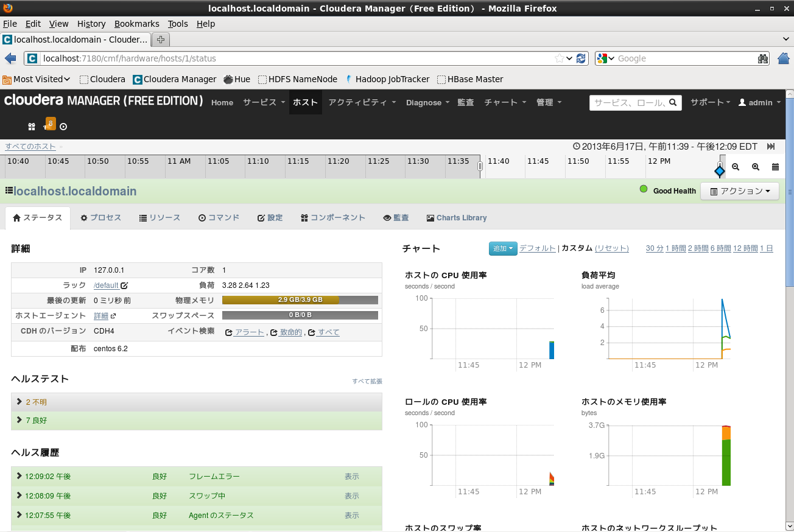794x532 pixels.
Task: Open a new tab with plus button
Action: pos(161,40)
